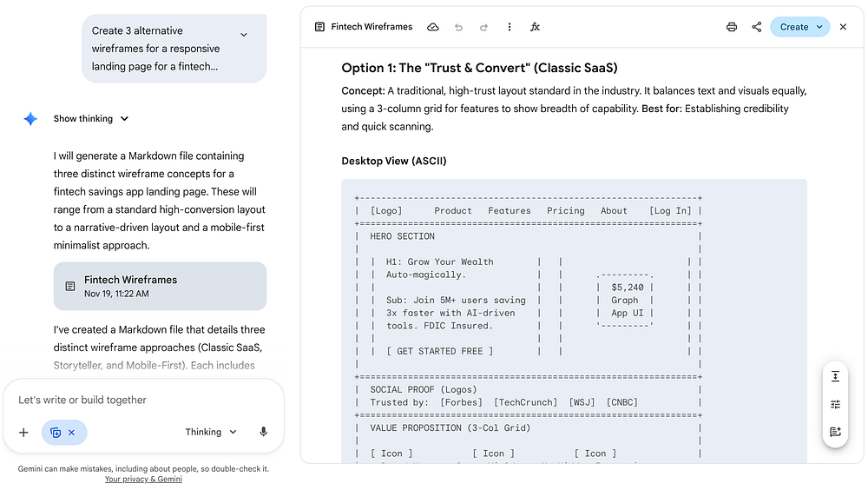Screen dimensions: 868x490
Task: Redo the canvas edit
Action: (x=483, y=27)
